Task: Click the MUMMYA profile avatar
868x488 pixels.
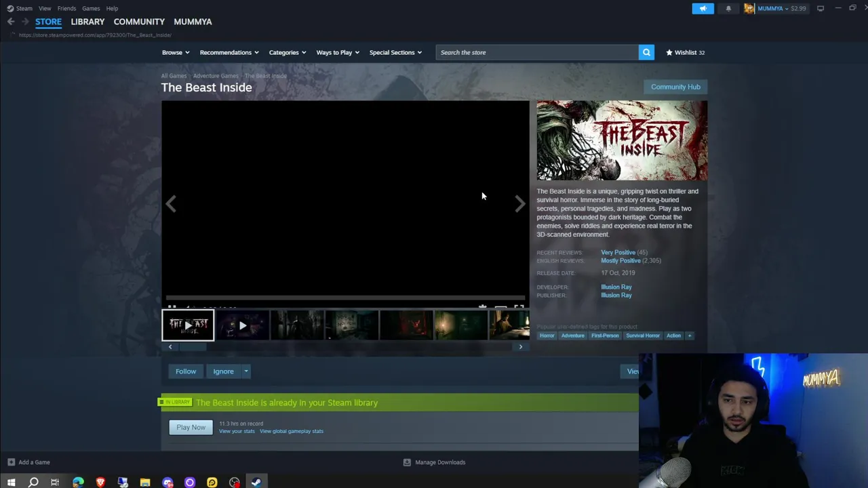Action: coord(749,8)
